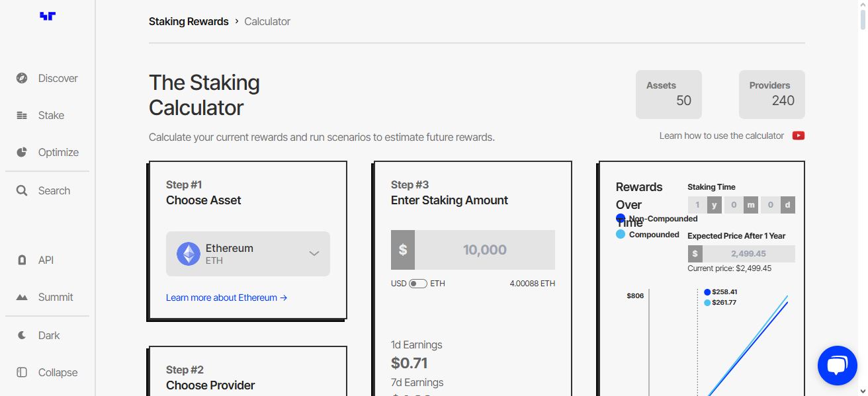Click the staking amount 10,000 field
The image size is (868, 396).
(x=485, y=250)
